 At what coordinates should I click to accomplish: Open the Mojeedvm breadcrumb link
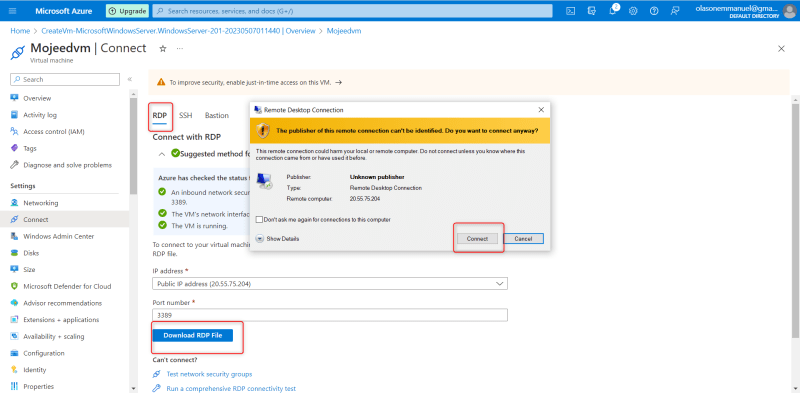tap(344, 31)
